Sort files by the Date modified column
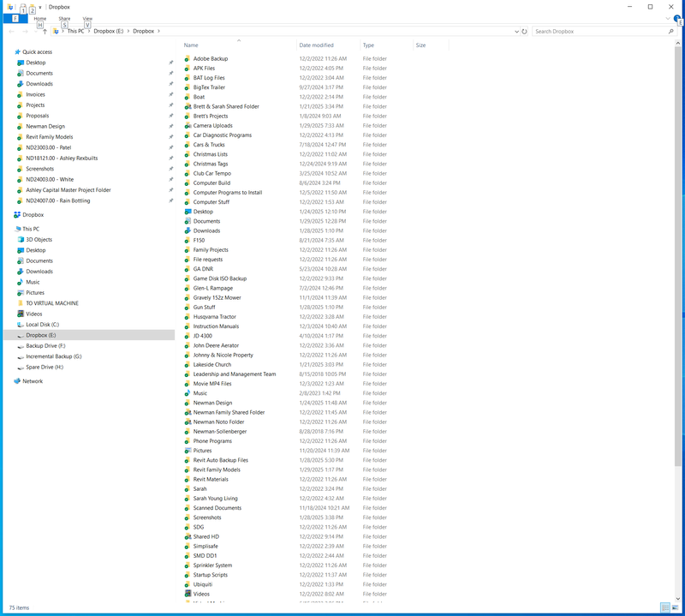685x616 pixels. coord(317,45)
